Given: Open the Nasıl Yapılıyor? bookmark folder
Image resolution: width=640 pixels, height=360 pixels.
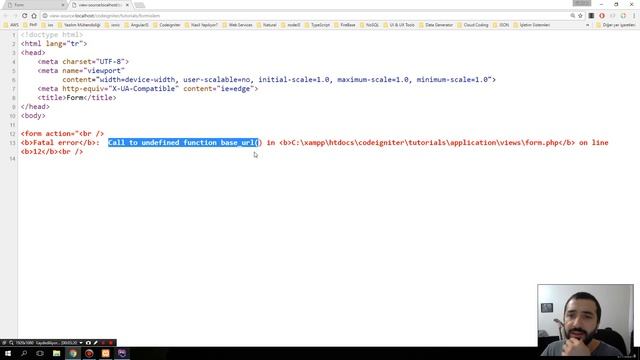Looking at the screenshot, I should (x=201, y=25).
